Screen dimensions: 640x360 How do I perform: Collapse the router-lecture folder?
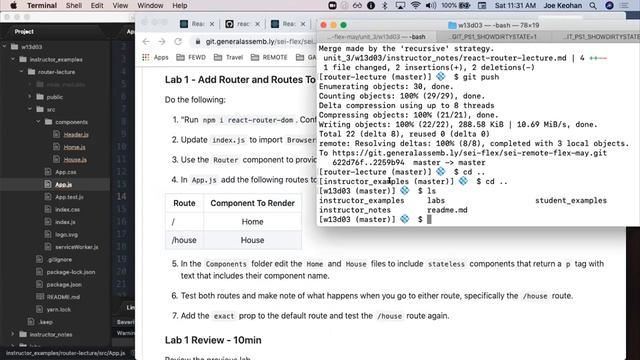pos(21,72)
